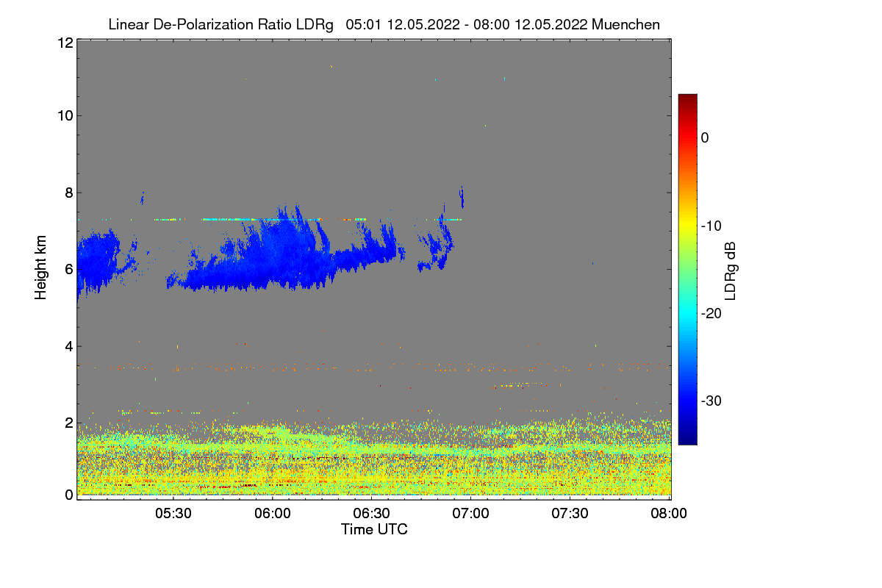This screenshot has height=588, width=882.
Task: Click the start time '05:01 12.05.2022' in title
Action: pos(404,24)
